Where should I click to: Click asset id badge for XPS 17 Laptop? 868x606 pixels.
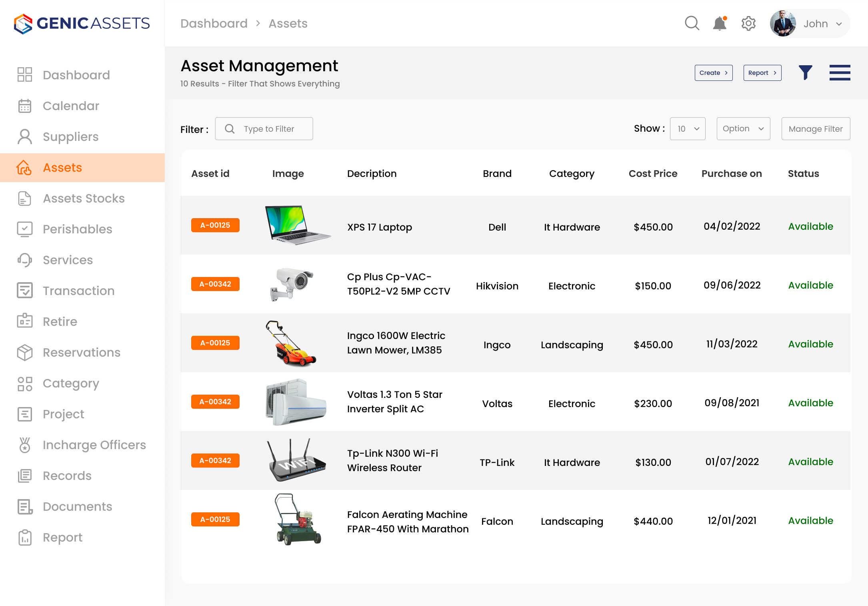215,225
